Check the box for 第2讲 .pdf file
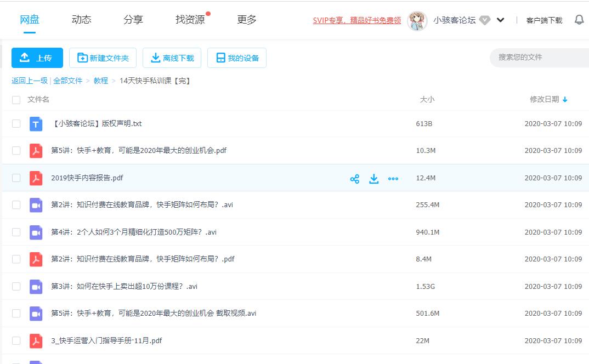Screen dimensions: 589x364 pos(16,259)
